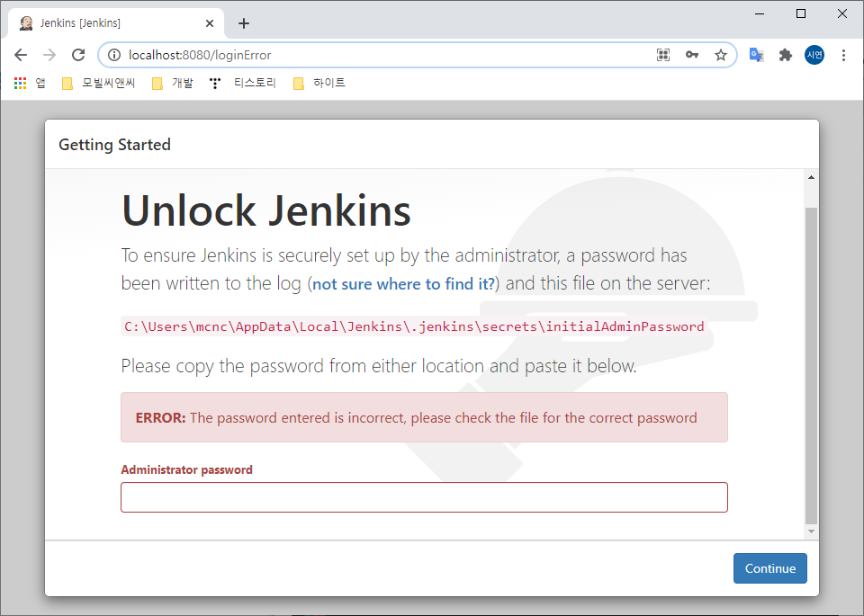View site information icon in address bar
Image resolution: width=864 pixels, height=616 pixels.
coord(114,55)
